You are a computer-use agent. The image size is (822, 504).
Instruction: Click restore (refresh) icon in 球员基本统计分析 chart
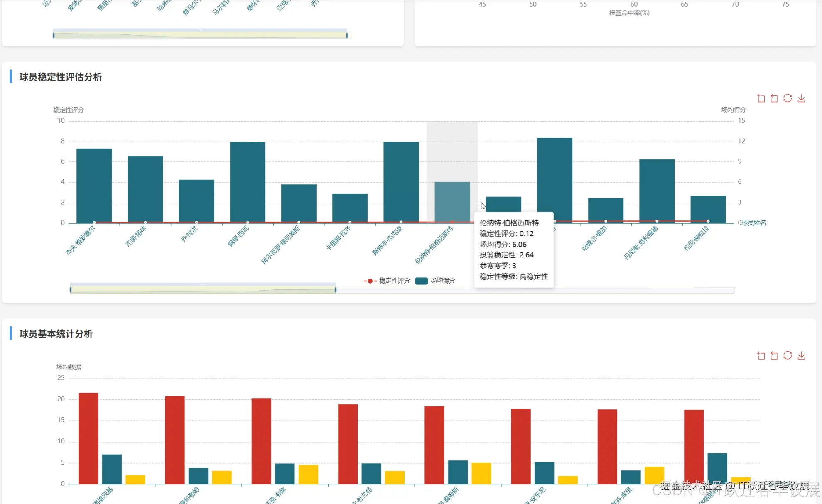pos(788,356)
